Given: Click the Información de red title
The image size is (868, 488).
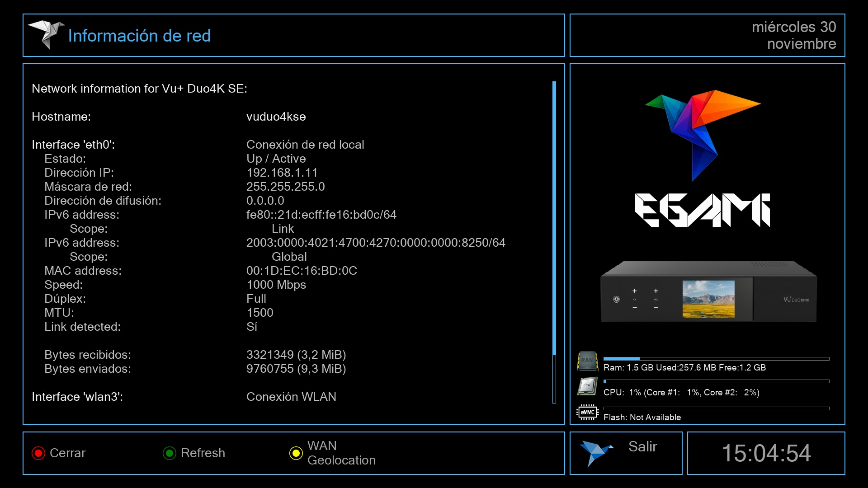Looking at the screenshot, I should point(139,36).
